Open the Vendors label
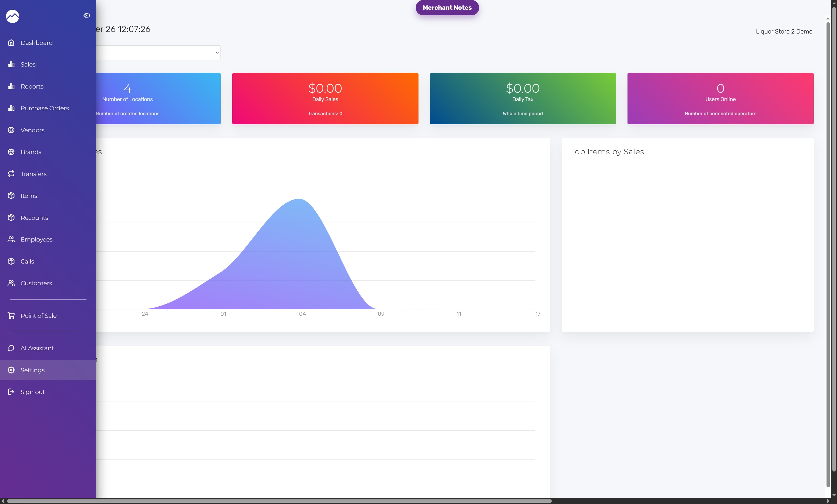This screenshot has height=504, width=837. [32, 130]
